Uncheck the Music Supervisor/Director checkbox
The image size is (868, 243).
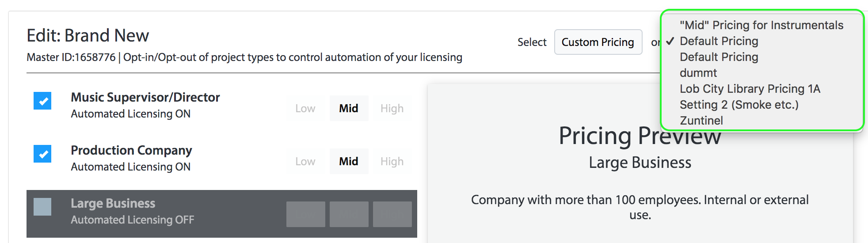point(42,101)
